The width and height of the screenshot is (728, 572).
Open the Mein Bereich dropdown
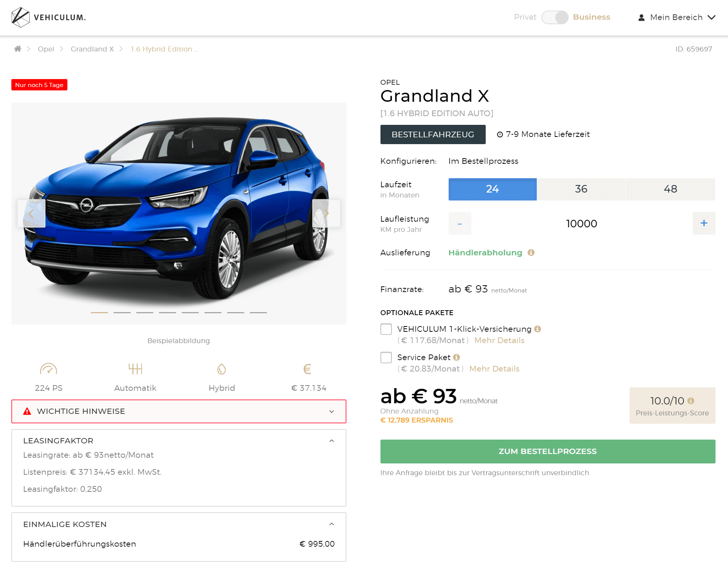click(x=677, y=17)
